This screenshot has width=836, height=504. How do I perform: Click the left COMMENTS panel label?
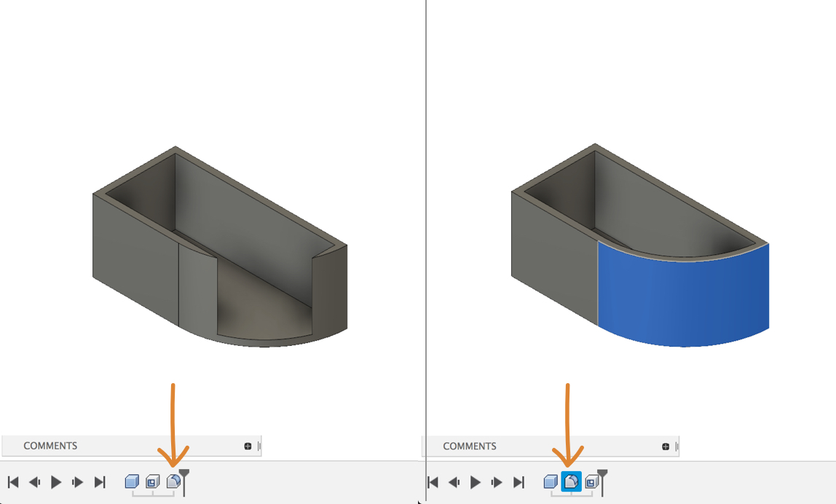(x=50, y=446)
